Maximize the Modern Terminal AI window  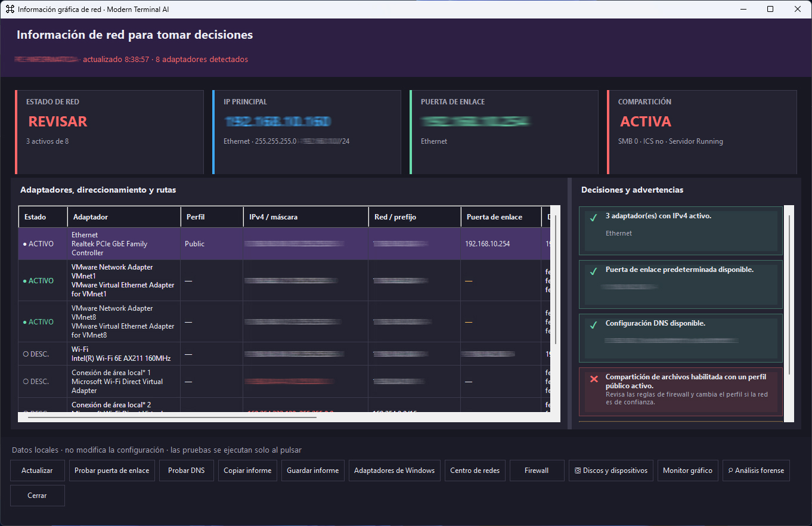(770, 9)
